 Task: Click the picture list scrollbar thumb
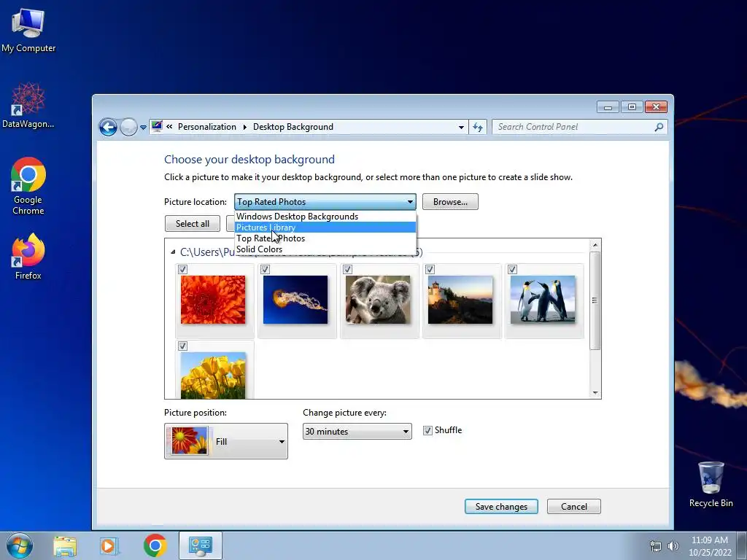click(595, 300)
